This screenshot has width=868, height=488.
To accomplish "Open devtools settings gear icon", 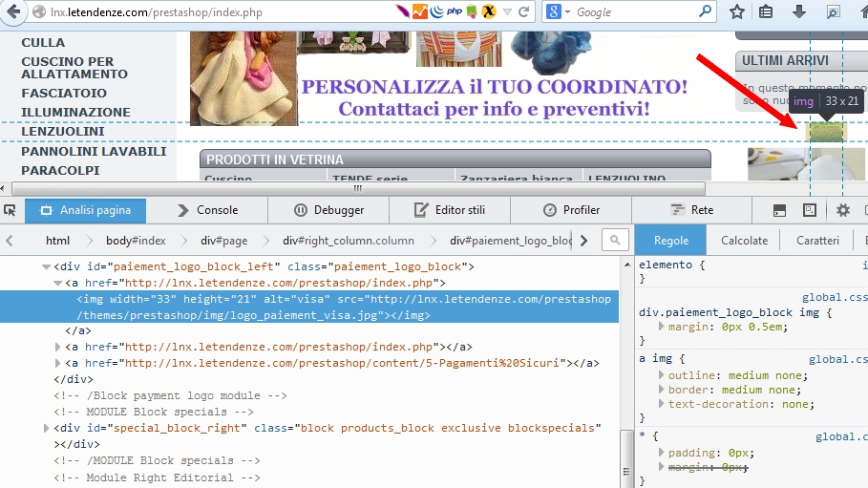I will point(842,210).
